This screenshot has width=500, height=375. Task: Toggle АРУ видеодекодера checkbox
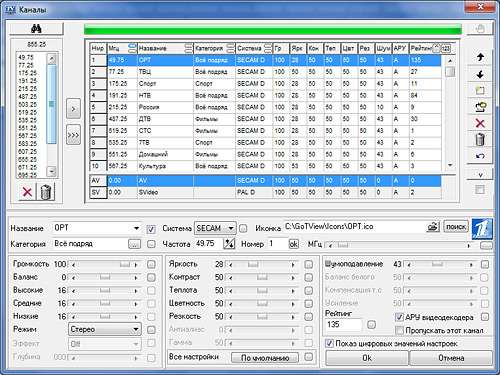(x=399, y=317)
